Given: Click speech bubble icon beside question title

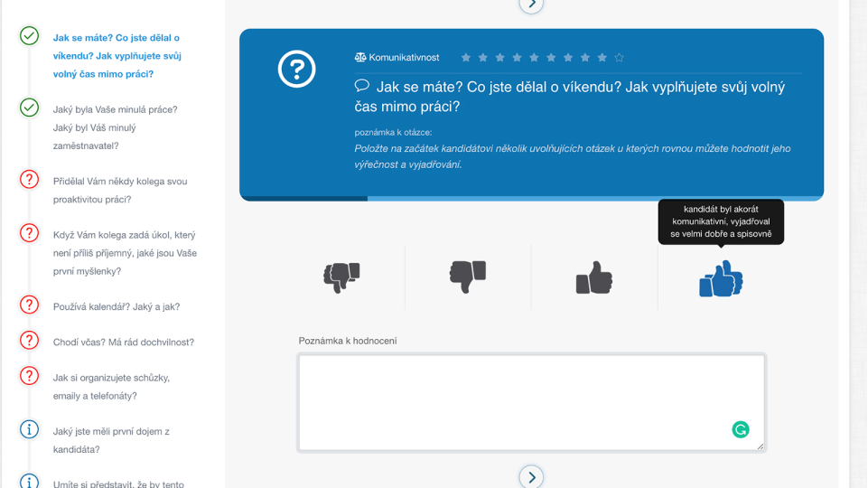Looking at the screenshot, I should click(x=362, y=86).
